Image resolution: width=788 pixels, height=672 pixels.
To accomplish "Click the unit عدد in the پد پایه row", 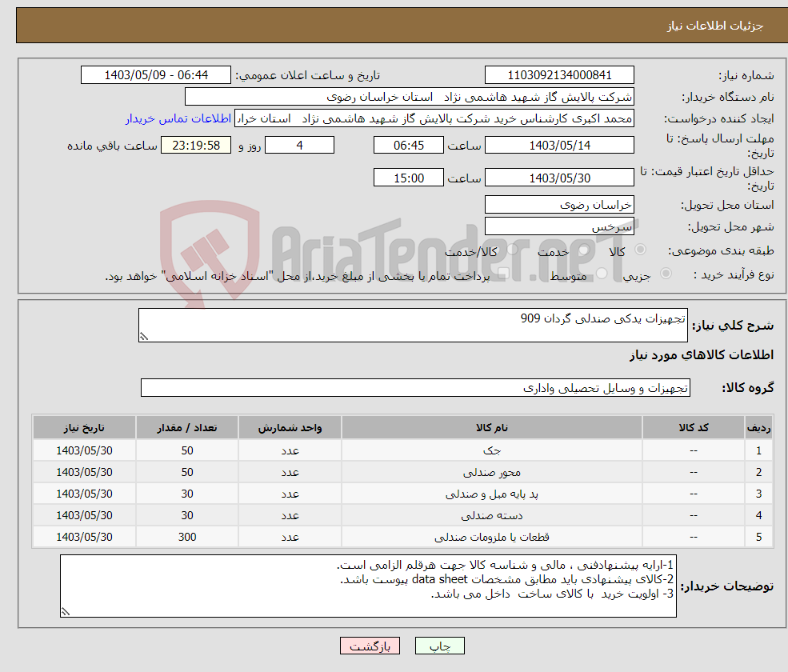I will tap(290, 494).
